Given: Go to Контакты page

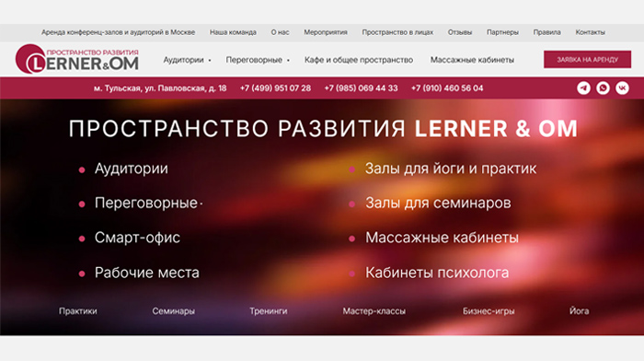Looking at the screenshot, I should pyautogui.click(x=591, y=32).
